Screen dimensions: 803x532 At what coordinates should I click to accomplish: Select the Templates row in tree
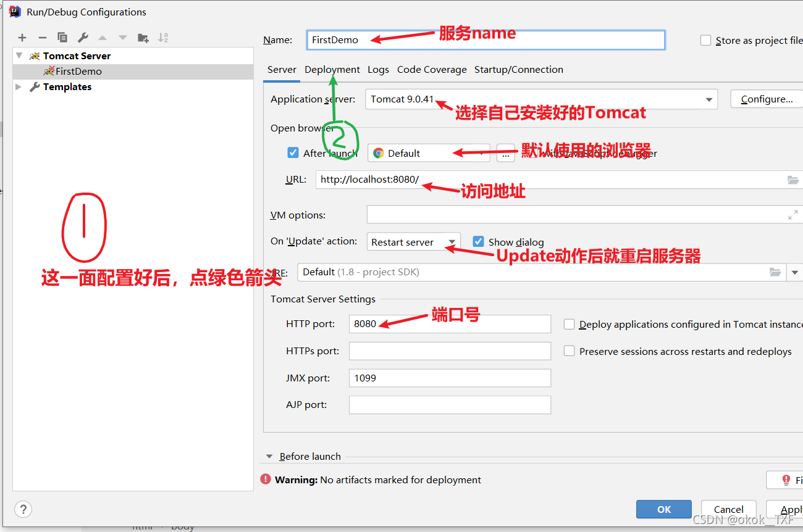tap(133, 87)
